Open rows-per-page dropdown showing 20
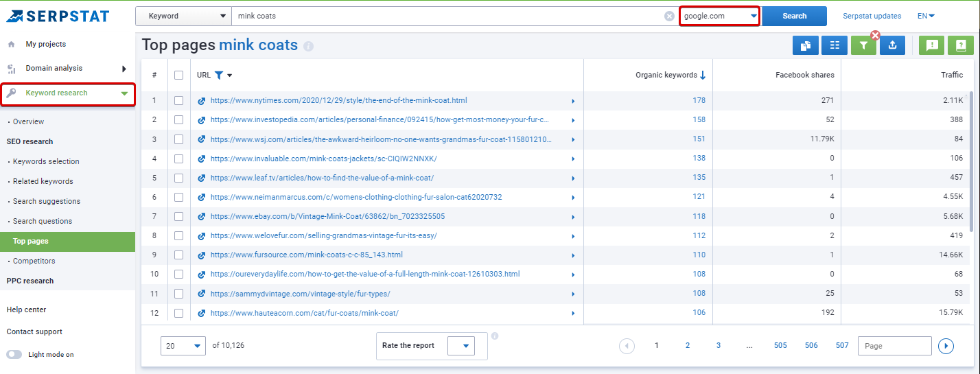 183,346
